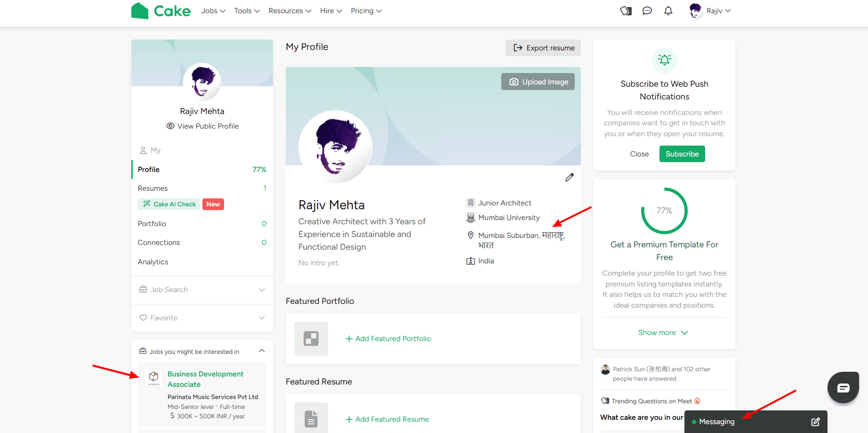Open the floating chat support bubble
The width and height of the screenshot is (868, 433).
tap(843, 387)
